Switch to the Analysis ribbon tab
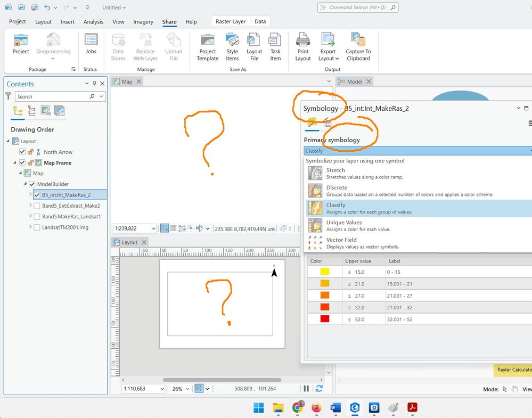Image resolution: width=532 pixels, height=418 pixels. tap(93, 22)
